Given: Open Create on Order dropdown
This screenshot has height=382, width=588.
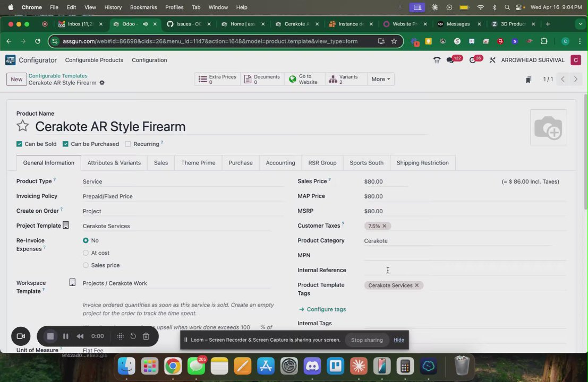Looking at the screenshot, I should (x=183, y=211).
